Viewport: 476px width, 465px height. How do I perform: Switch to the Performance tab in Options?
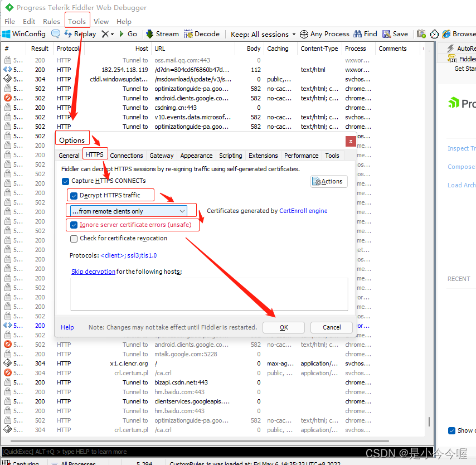pos(301,156)
